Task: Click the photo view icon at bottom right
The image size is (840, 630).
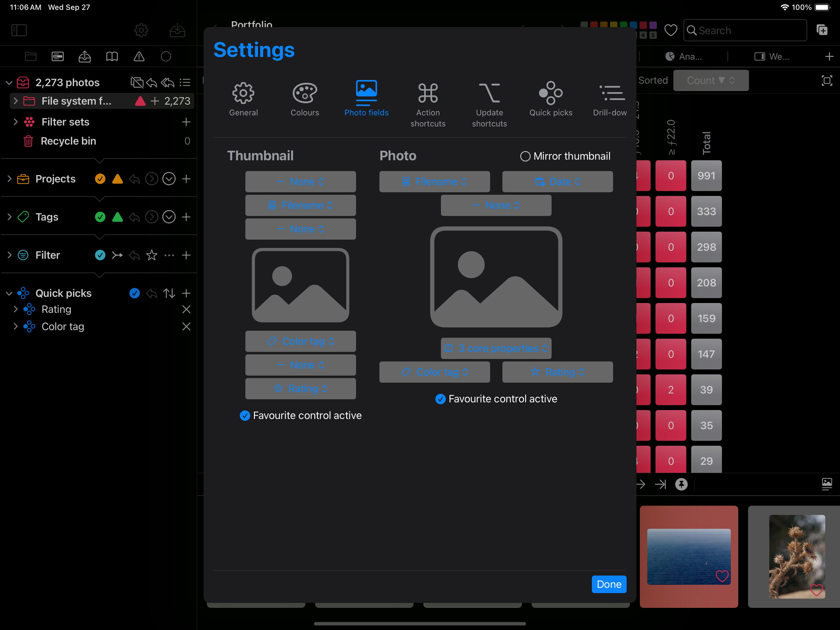Action: (827, 484)
